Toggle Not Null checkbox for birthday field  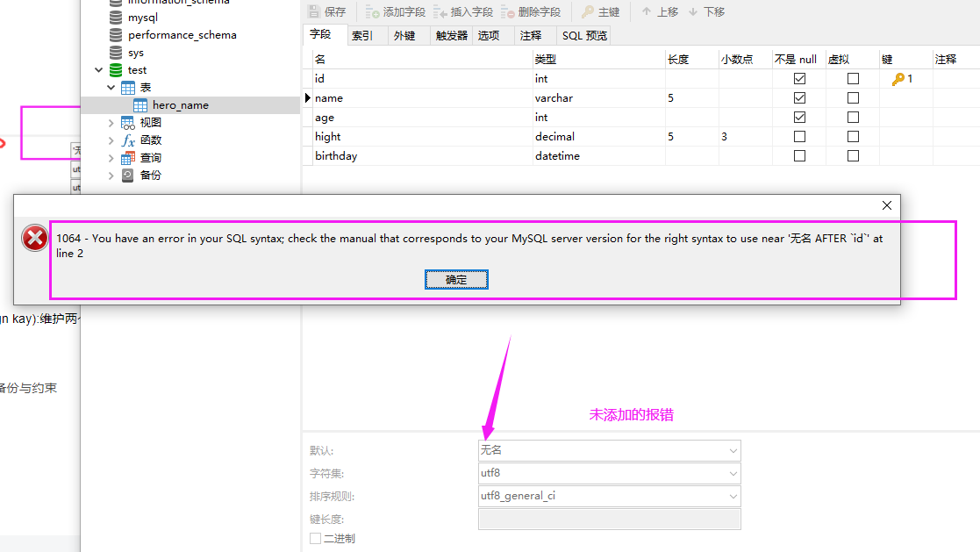click(799, 156)
